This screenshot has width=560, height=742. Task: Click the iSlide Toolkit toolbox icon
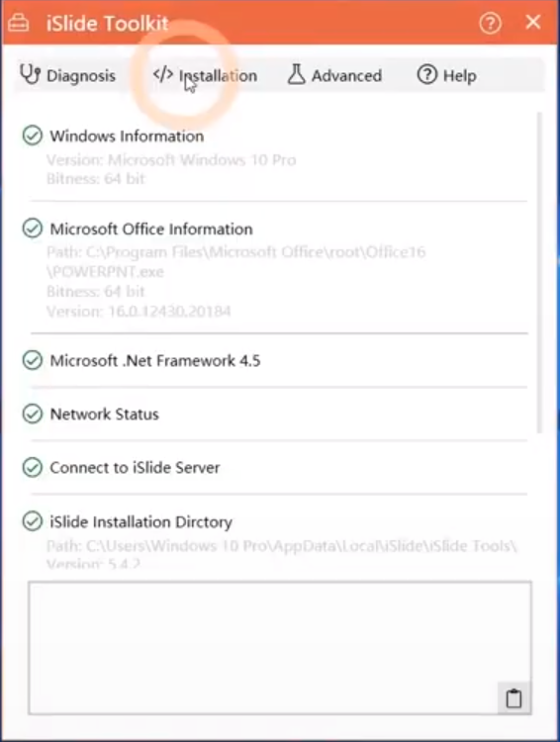(x=19, y=23)
